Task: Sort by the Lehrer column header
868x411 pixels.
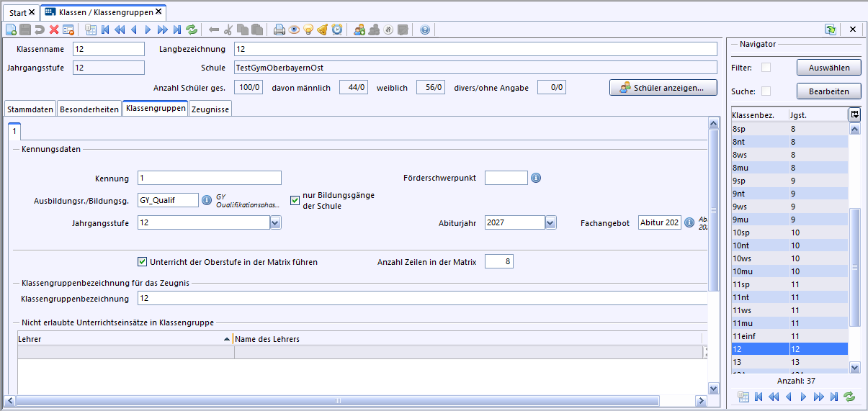Action: (125, 339)
